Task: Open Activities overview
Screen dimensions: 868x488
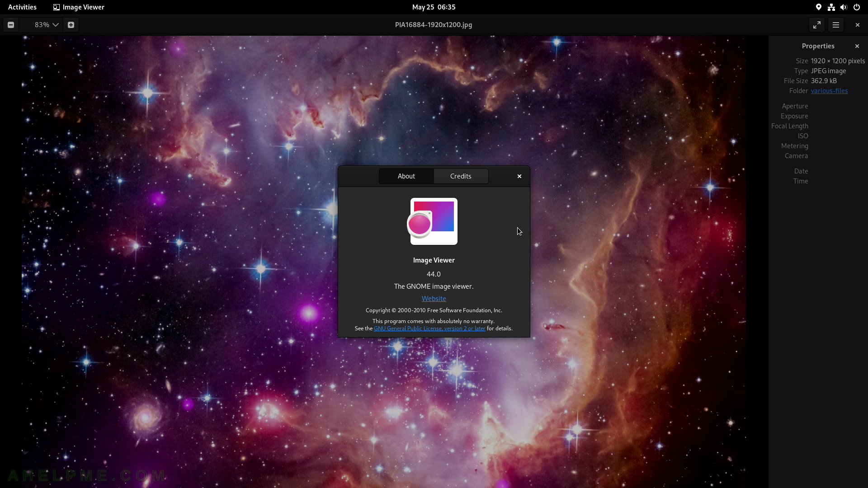Action: click(22, 7)
